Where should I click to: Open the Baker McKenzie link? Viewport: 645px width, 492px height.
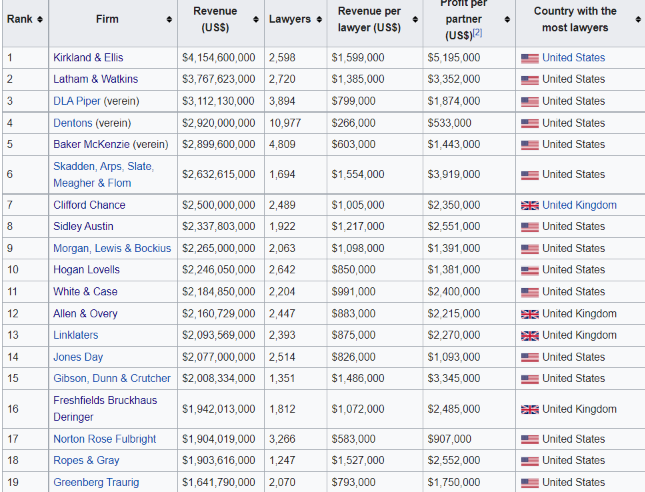(x=91, y=144)
